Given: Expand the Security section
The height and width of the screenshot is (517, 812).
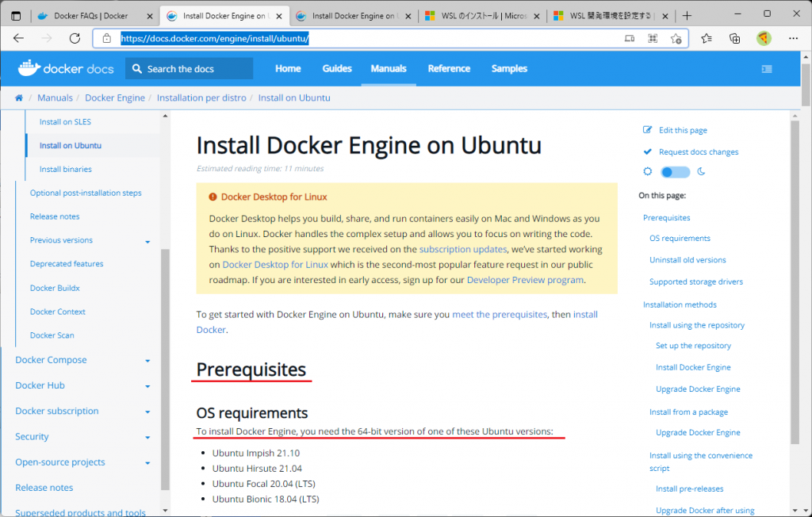Looking at the screenshot, I should click(x=147, y=438).
